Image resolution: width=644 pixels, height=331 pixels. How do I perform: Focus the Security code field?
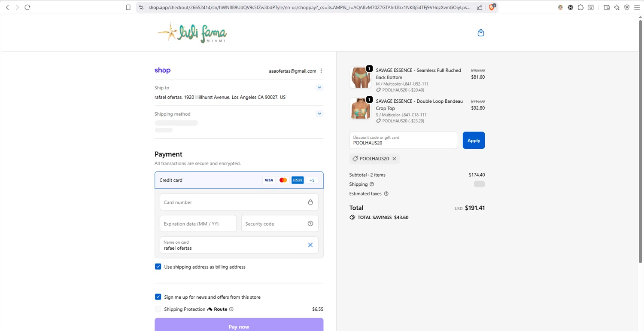click(x=279, y=224)
